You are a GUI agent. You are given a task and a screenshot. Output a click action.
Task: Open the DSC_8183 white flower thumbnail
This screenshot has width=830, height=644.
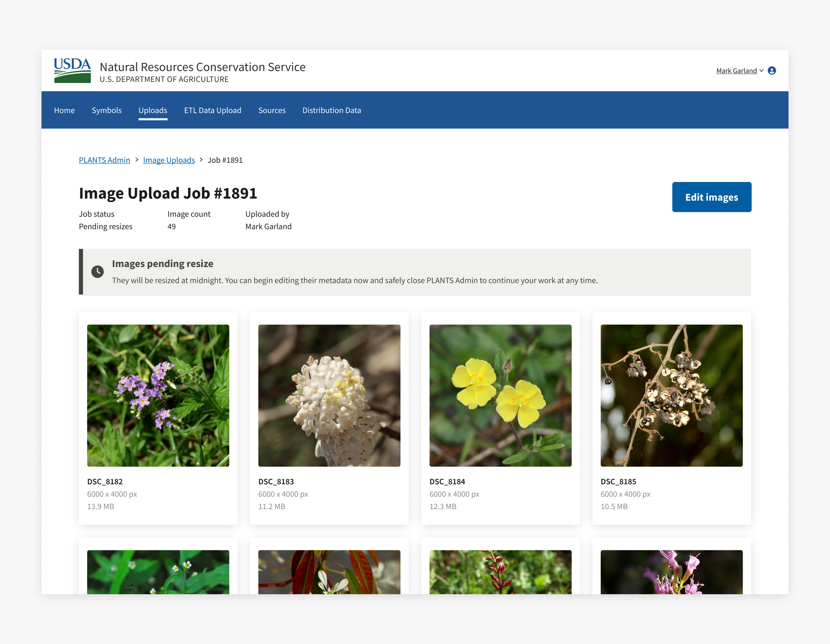pyautogui.click(x=329, y=395)
